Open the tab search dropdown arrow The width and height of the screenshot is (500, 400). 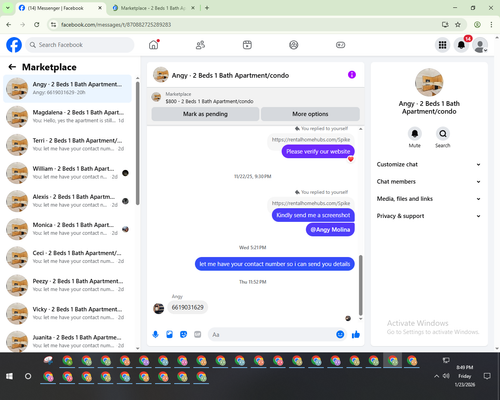[8, 8]
